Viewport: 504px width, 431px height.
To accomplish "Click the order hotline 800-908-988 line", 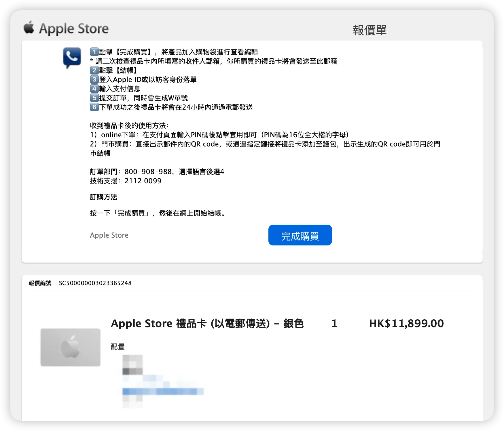I will (x=157, y=172).
